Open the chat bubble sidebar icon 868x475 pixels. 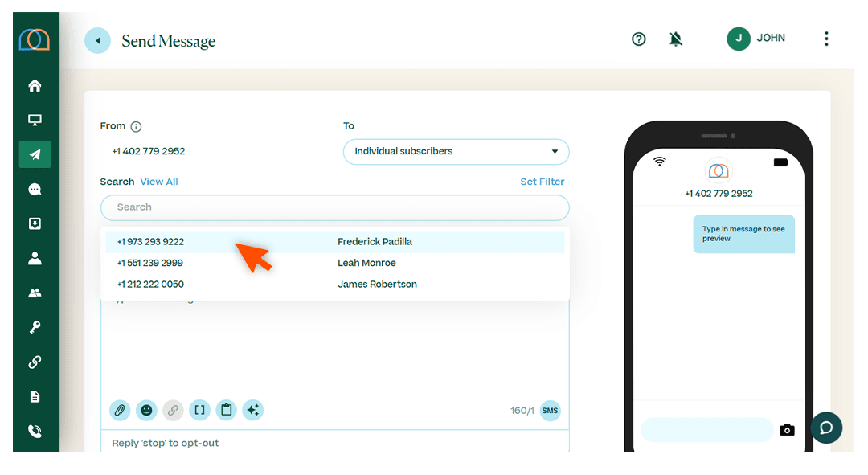pos(35,190)
